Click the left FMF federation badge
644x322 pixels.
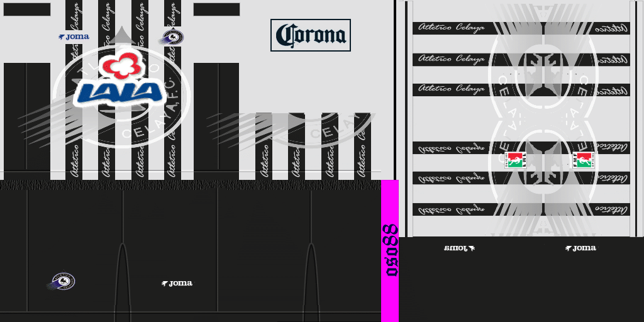516,160
